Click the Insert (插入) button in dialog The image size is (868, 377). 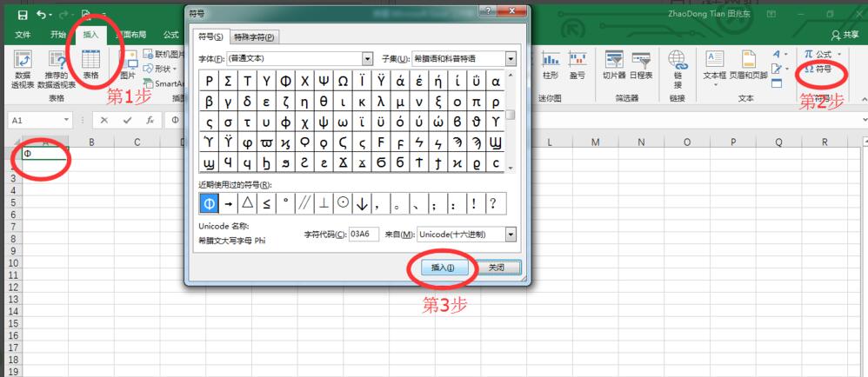click(443, 267)
